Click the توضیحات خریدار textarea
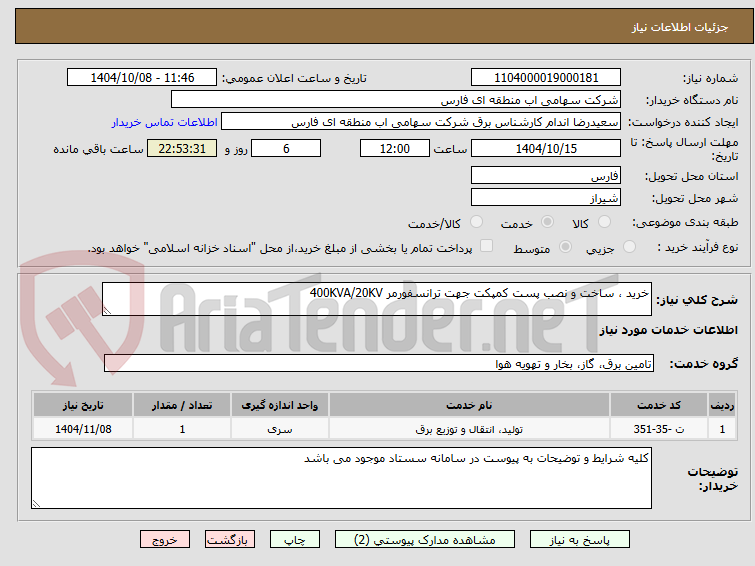 341,478
